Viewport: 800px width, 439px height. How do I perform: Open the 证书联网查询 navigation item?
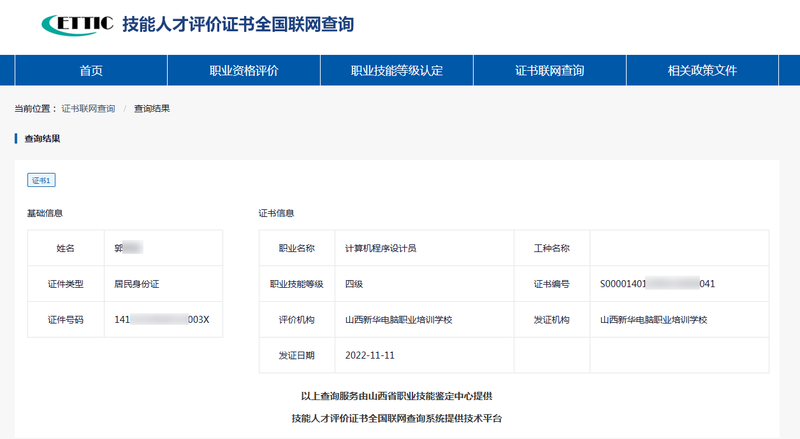pyautogui.click(x=549, y=71)
